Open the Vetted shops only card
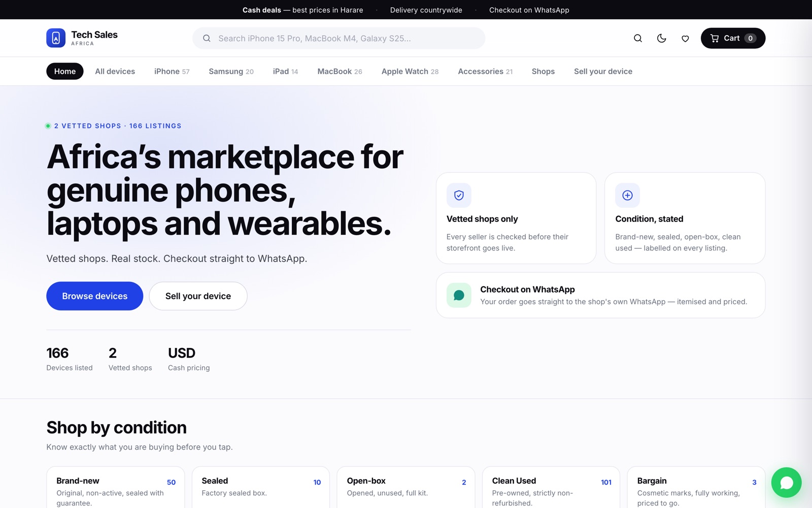812x508 pixels. [516, 218]
